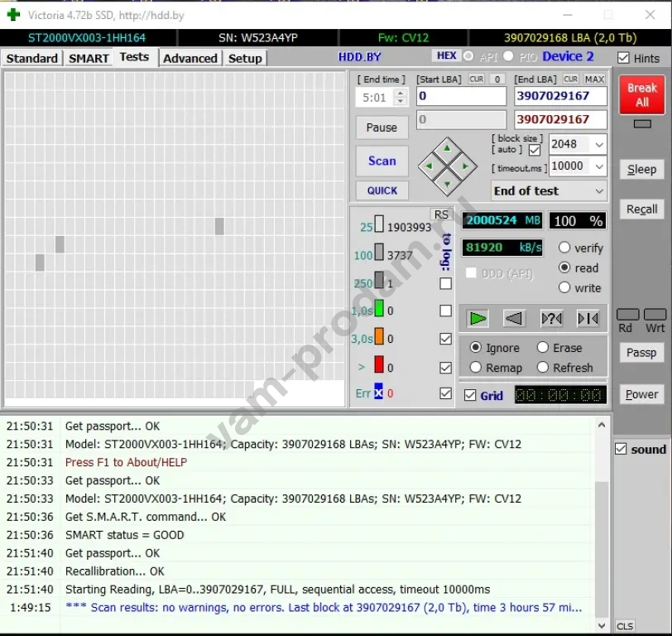Image resolution: width=672 pixels, height=636 pixels.
Task: Click the Rd indicator box
Action: (627, 315)
